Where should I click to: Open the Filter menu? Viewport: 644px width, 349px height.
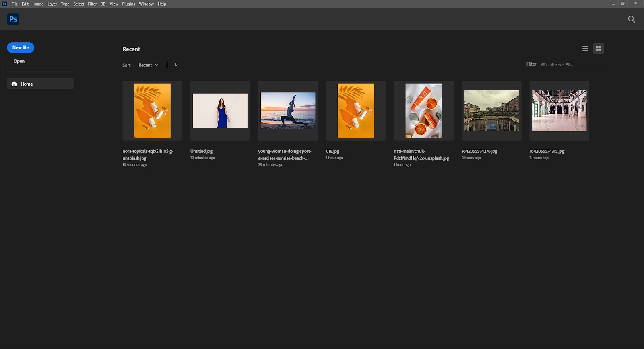coord(93,4)
